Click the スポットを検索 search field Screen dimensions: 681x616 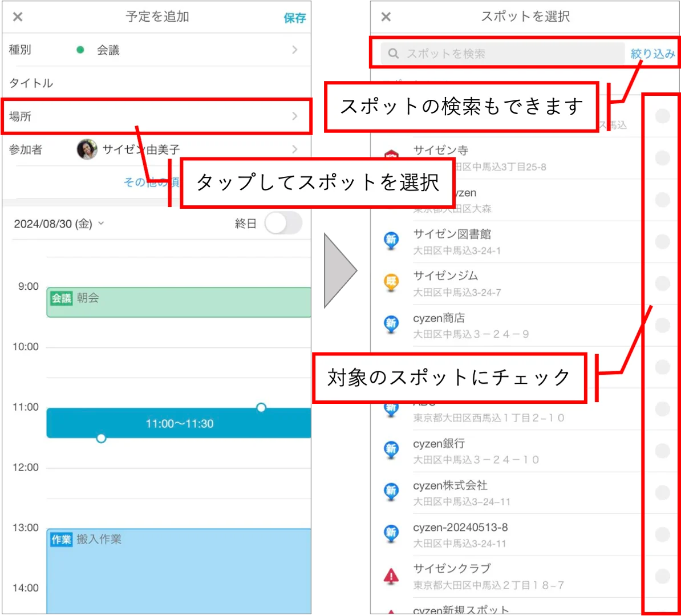click(x=503, y=54)
